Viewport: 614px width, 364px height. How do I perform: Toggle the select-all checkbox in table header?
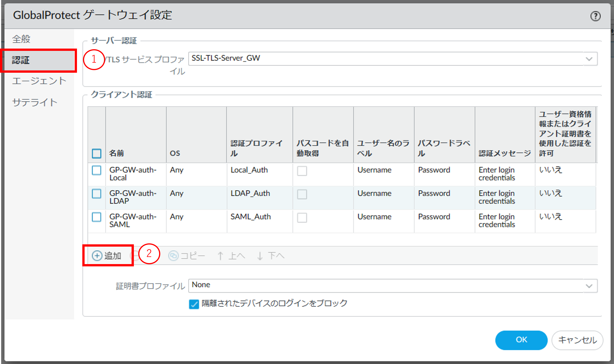[96, 153]
